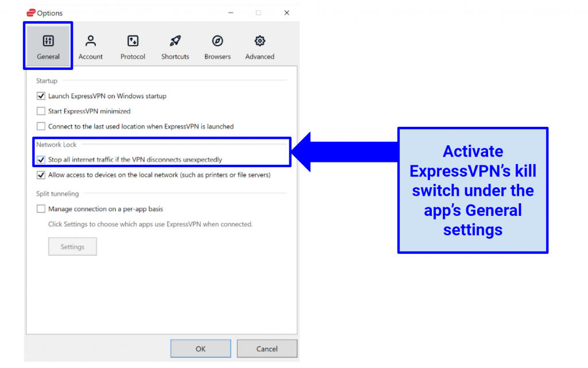The width and height of the screenshot is (588, 368).
Task: Click the split tunneling Settings button
Action: coord(72,247)
